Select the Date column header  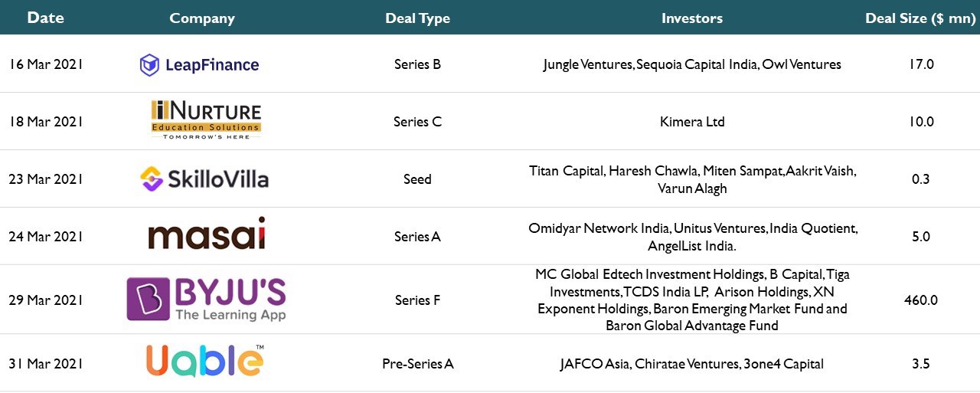[x=45, y=18]
